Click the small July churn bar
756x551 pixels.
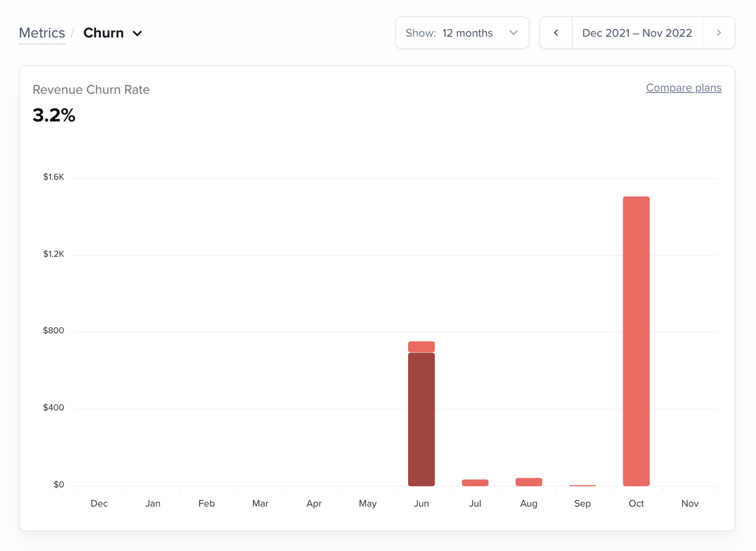[x=475, y=483]
